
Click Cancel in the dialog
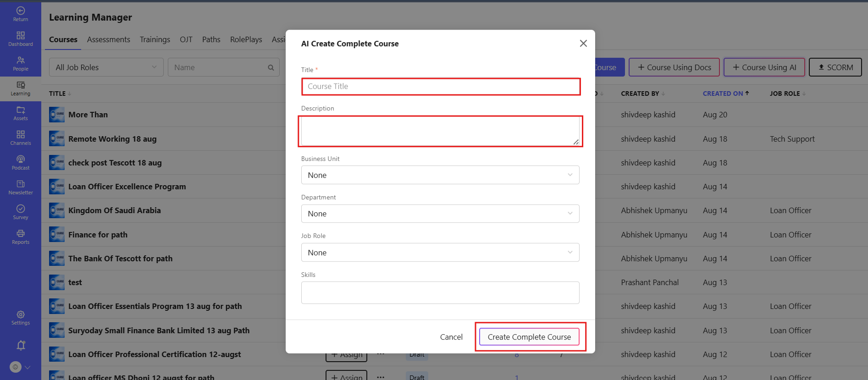pyautogui.click(x=451, y=337)
